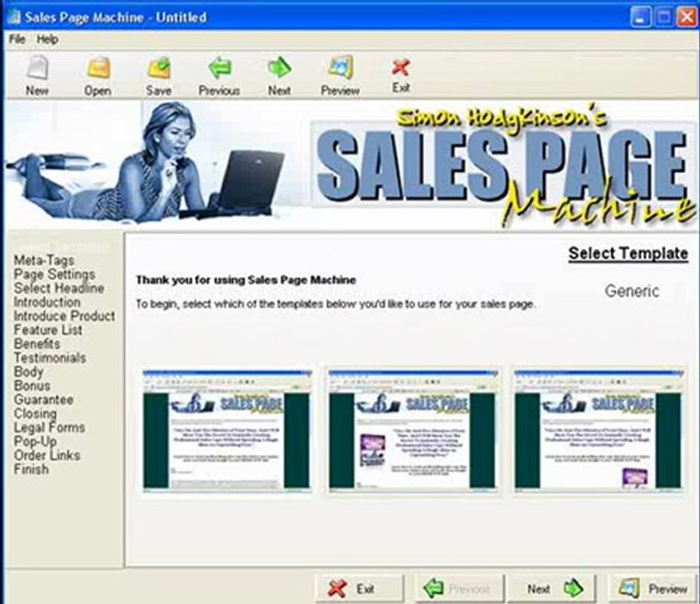This screenshot has width=700, height=604.
Task: Close the Sales Page Machine window
Action: click(687, 18)
